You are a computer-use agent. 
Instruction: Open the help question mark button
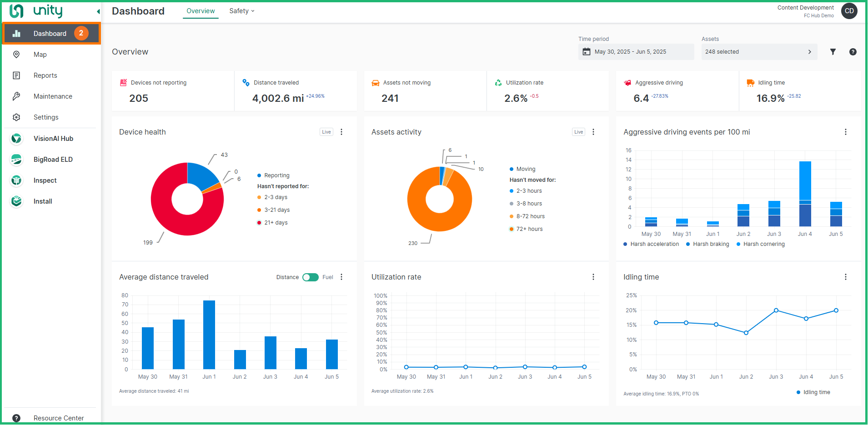[x=853, y=52]
